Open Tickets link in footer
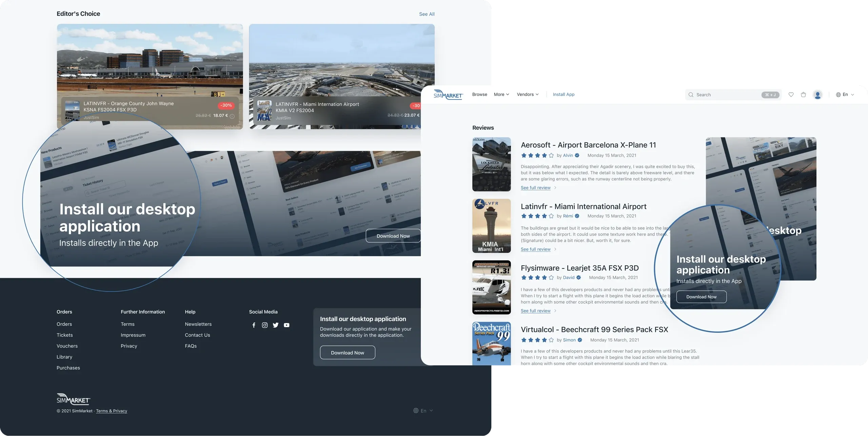868x436 pixels. 64,335
